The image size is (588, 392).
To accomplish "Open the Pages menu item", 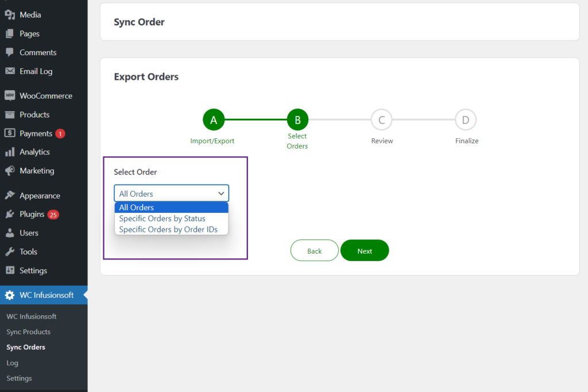I will [x=30, y=33].
